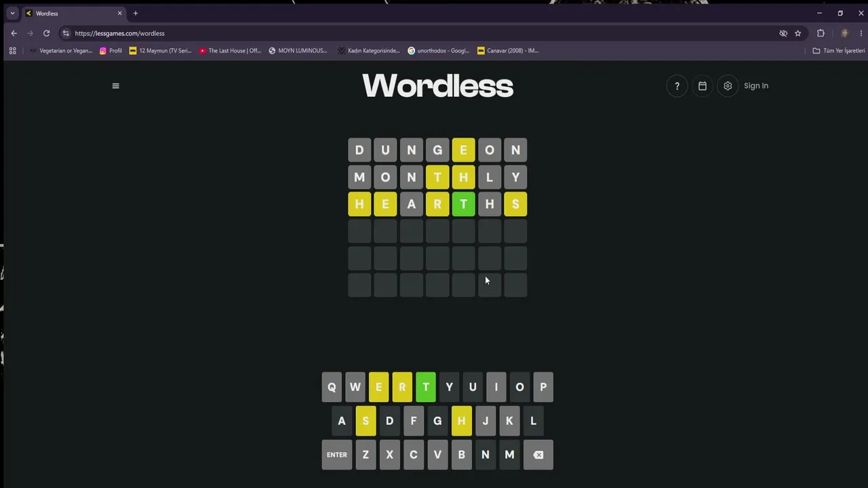
Task: Click the Sign In link
Action: point(756,86)
